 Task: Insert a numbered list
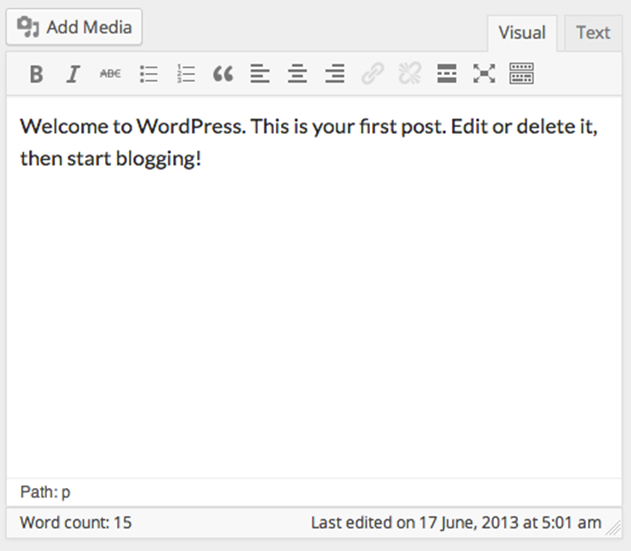[x=186, y=74]
